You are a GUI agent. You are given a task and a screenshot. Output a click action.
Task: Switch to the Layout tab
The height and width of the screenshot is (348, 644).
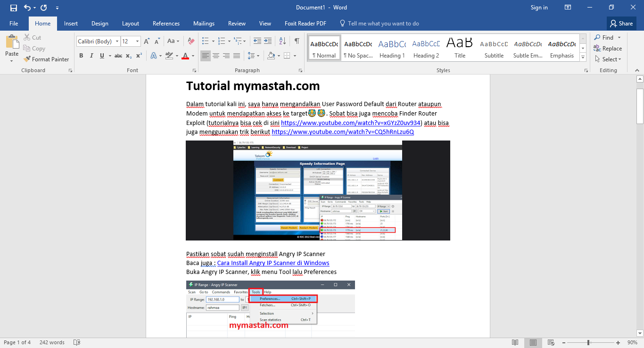tap(131, 23)
